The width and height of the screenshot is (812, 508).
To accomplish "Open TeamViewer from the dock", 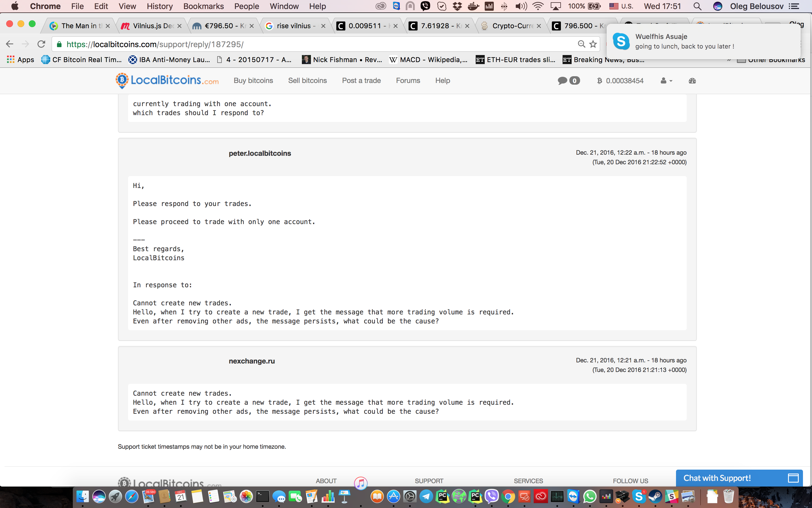I will click(573, 496).
